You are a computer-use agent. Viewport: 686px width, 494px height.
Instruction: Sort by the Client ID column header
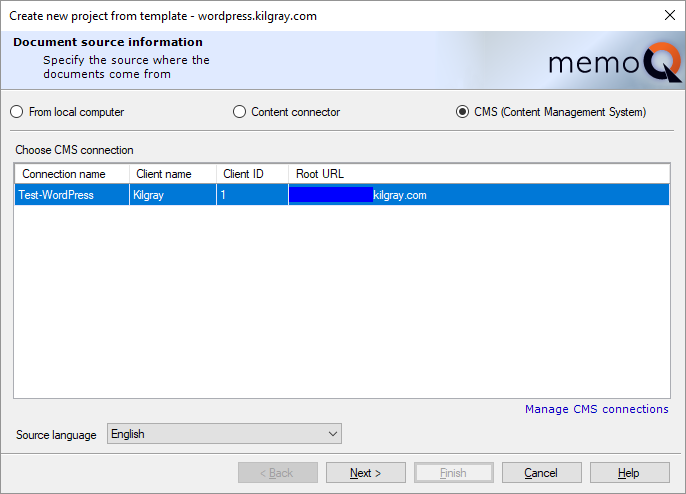[252, 174]
